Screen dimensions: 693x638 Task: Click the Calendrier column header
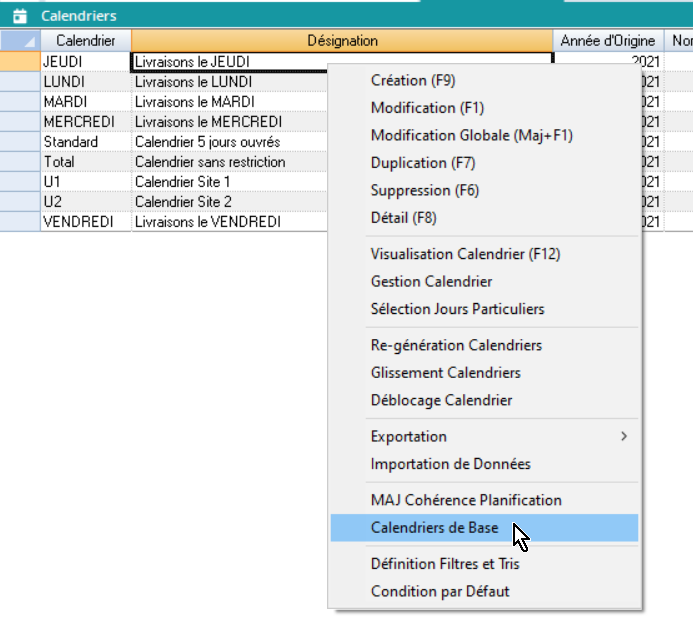[x=85, y=41]
